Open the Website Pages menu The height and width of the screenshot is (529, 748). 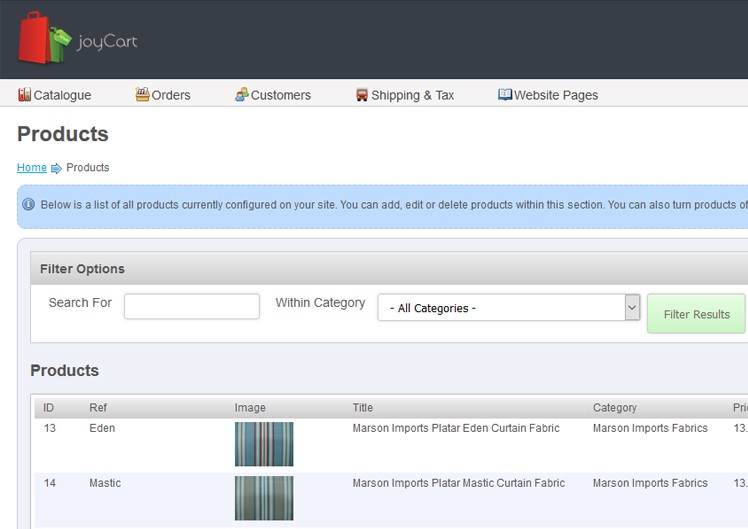555,95
